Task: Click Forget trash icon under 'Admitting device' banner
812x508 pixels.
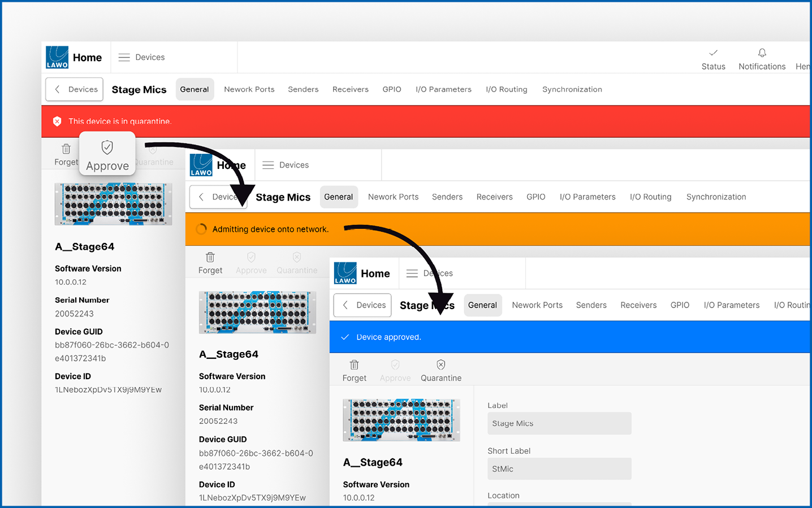Action: click(x=210, y=258)
